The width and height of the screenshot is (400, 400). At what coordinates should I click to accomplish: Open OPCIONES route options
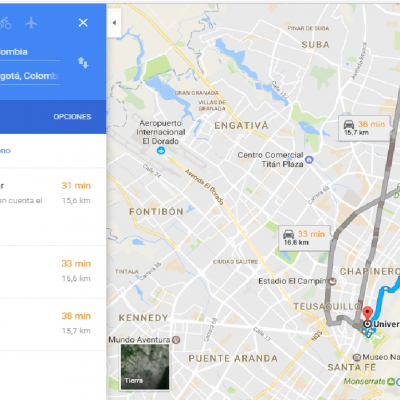point(72,117)
